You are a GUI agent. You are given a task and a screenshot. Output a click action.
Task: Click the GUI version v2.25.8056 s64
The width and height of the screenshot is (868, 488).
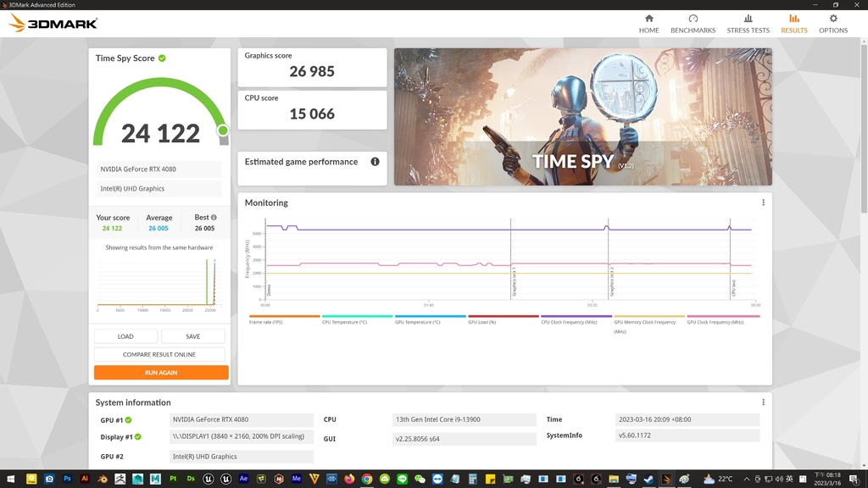coord(465,439)
